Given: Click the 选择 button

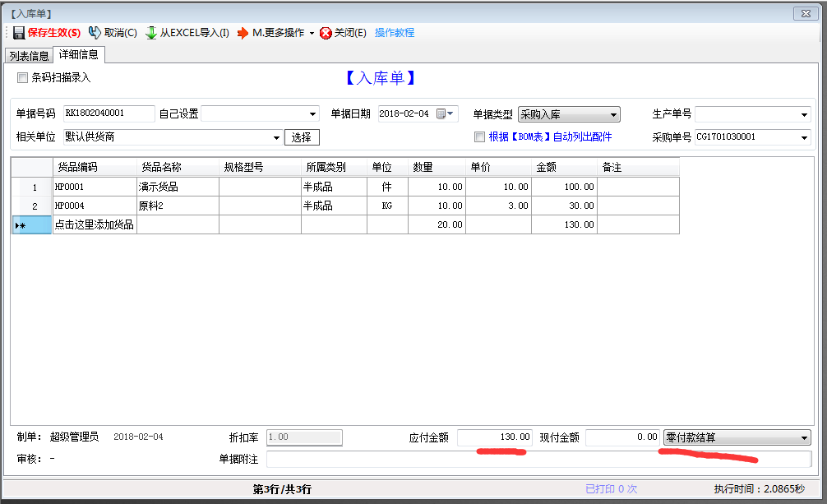Looking at the screenshot, I should click(x=302, y=137).
